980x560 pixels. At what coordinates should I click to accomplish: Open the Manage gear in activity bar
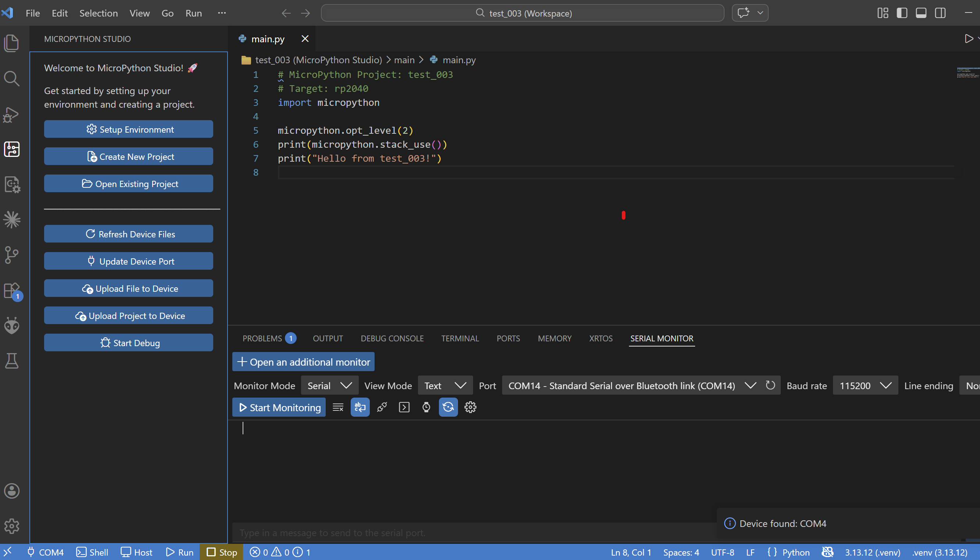tap(11, 526)
